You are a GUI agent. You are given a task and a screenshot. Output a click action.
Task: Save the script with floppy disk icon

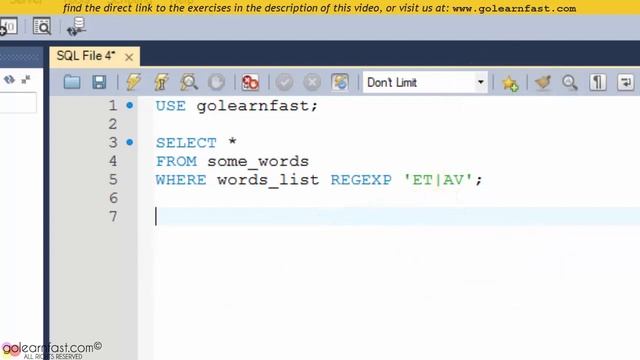tap(99, 82)
